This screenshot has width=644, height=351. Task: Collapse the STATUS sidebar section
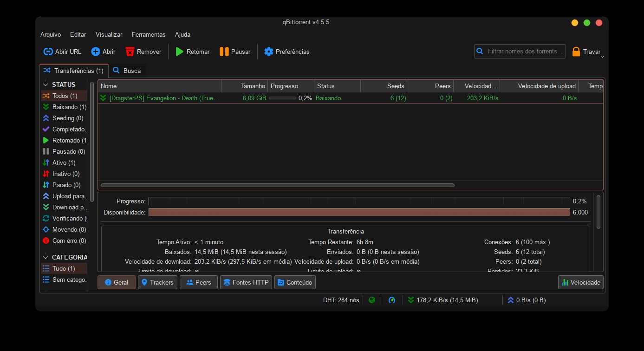coord(46,84)
